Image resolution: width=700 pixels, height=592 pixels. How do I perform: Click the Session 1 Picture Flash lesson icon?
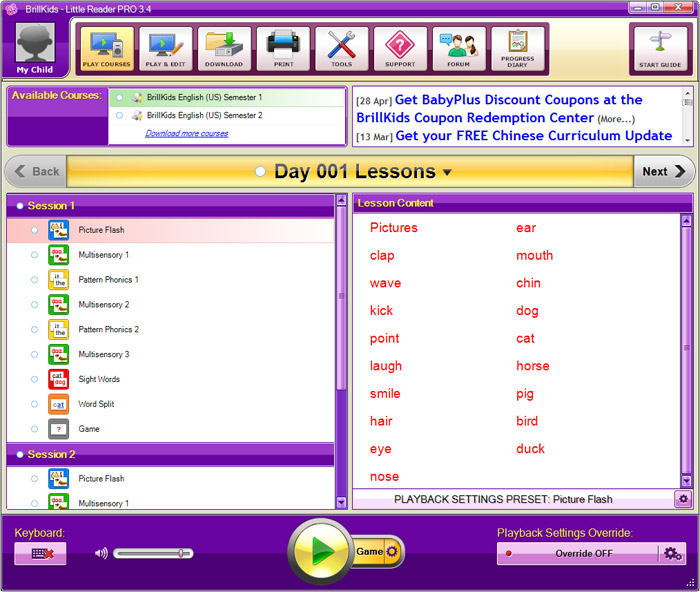[58, 230]
